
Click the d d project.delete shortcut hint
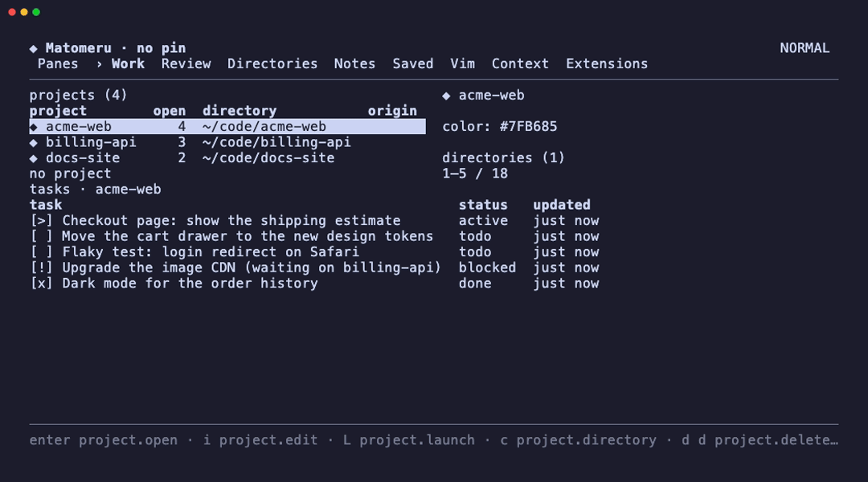pos(760,440)
